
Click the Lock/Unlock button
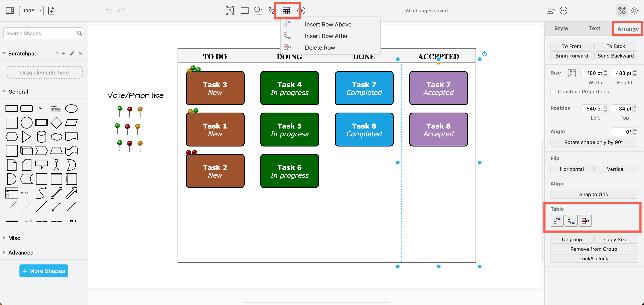pyautogui.click(x=594, y=258)
